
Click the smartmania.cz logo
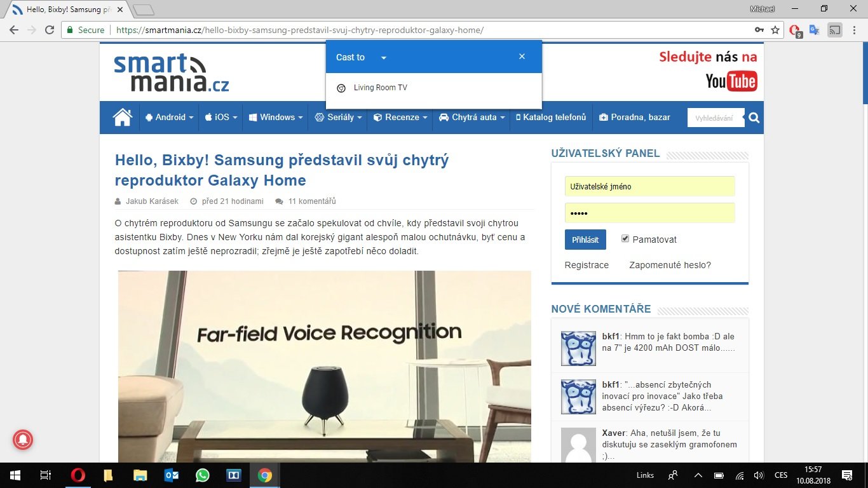click(172, 72)
